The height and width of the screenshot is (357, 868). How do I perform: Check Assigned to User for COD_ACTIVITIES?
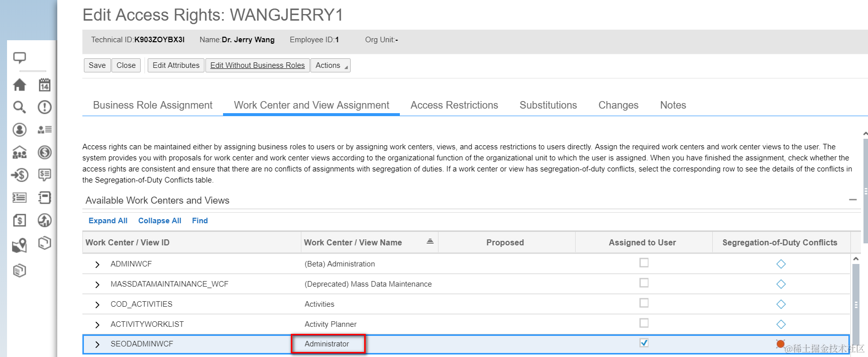pos(644,303)
